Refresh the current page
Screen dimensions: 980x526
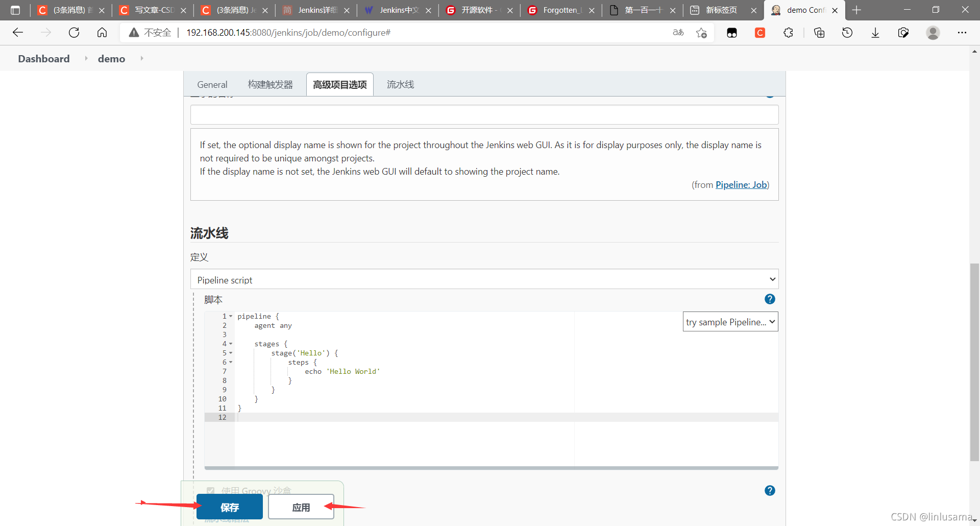pos(74,33)
